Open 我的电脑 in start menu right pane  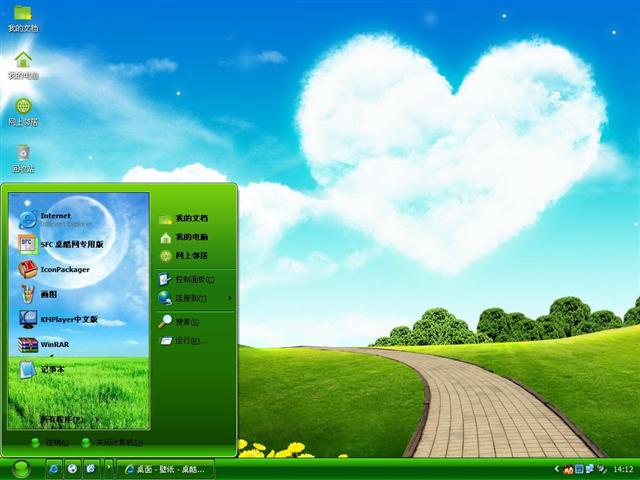pos(183,237)
